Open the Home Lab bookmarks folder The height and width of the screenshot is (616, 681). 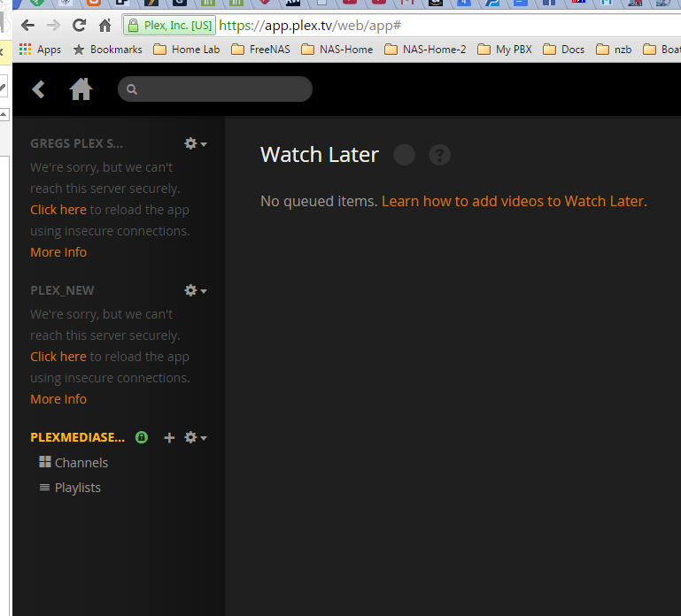pyautogui.click(x=187, y=50)
